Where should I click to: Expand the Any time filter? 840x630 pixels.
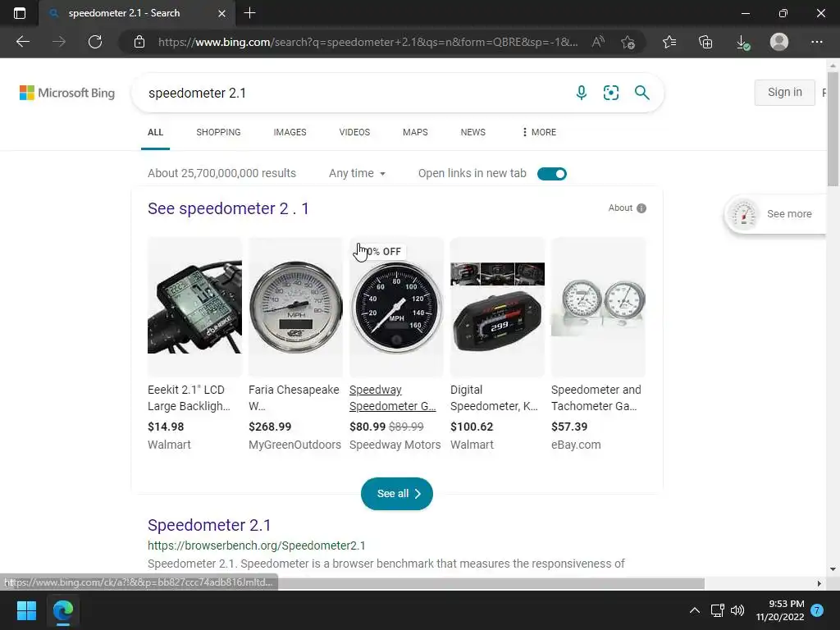click(x=358, y=173)
